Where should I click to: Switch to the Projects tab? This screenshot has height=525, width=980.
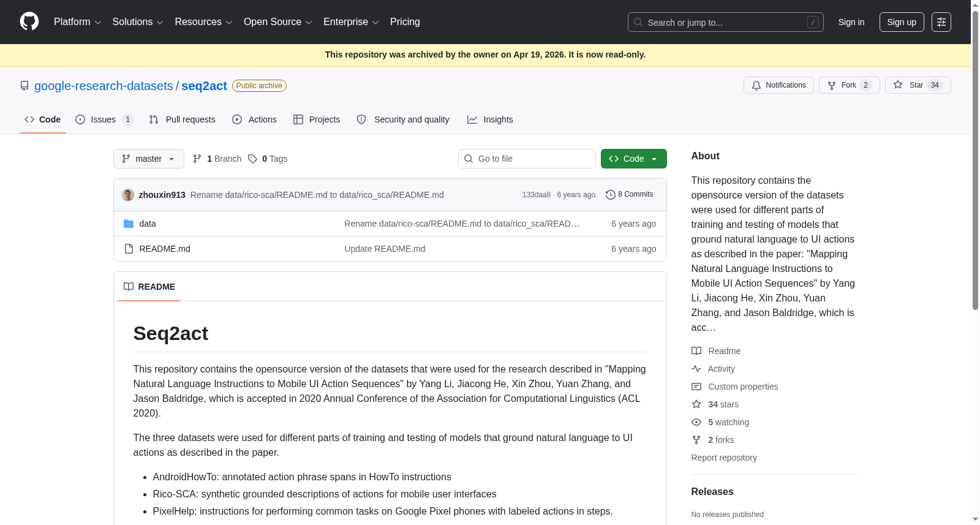pyautogui.click(x=317, y=119)
